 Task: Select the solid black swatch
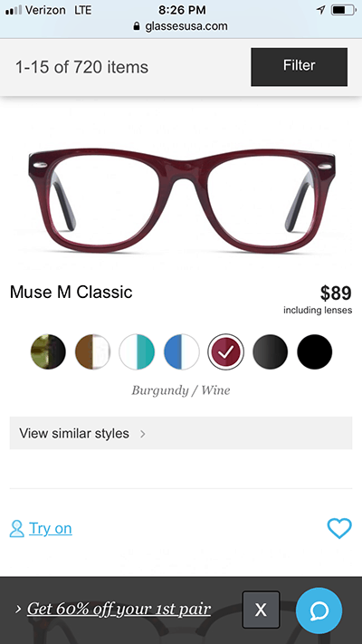pos(314,351)
